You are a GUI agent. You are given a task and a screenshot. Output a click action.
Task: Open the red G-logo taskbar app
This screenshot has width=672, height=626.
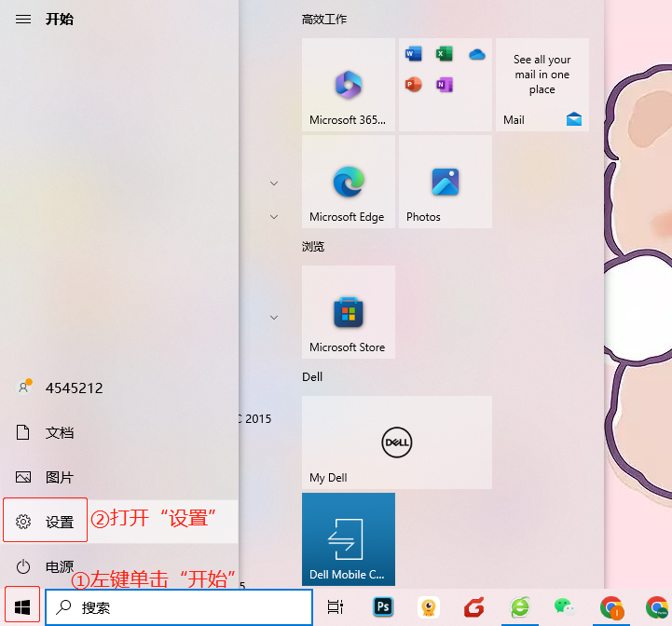point(474,606)
